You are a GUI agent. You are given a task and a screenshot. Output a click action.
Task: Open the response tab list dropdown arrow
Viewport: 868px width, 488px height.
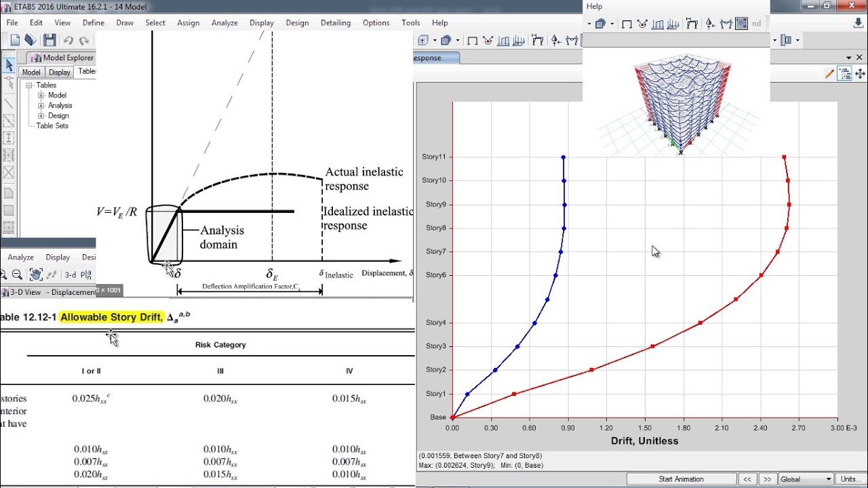[848, 58]
